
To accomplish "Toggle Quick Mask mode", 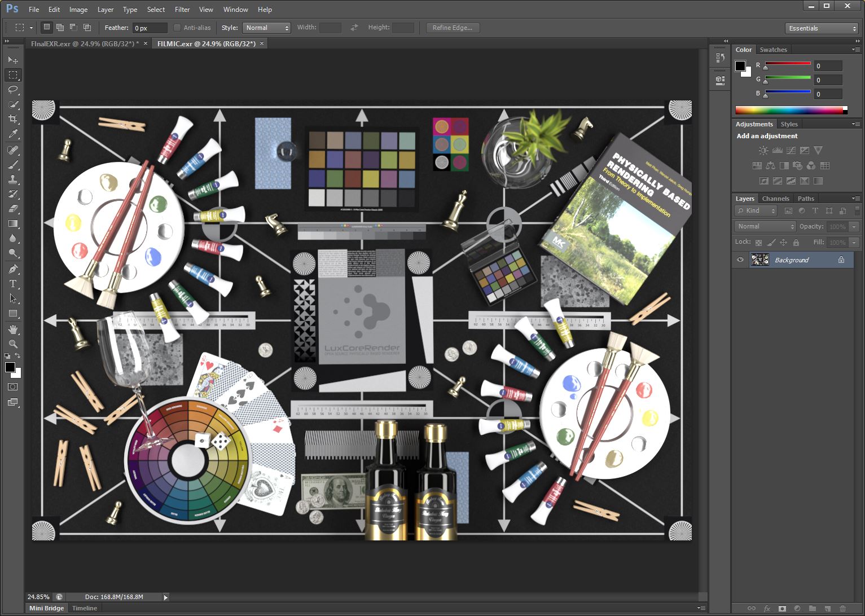I will [x=13, y=387].
